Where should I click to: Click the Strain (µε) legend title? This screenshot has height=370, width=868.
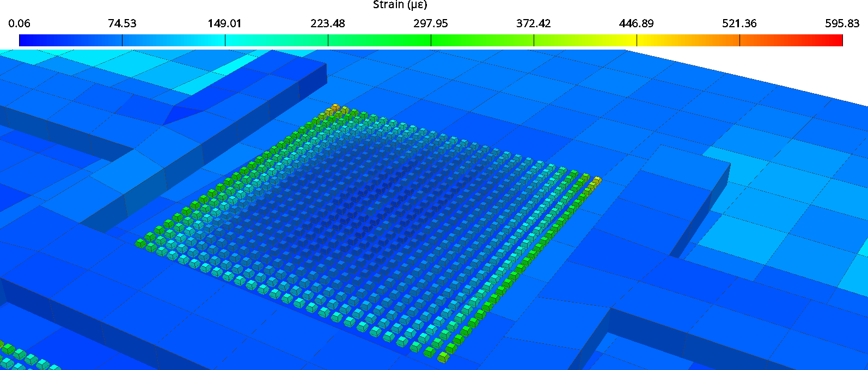tap(400, 5)
